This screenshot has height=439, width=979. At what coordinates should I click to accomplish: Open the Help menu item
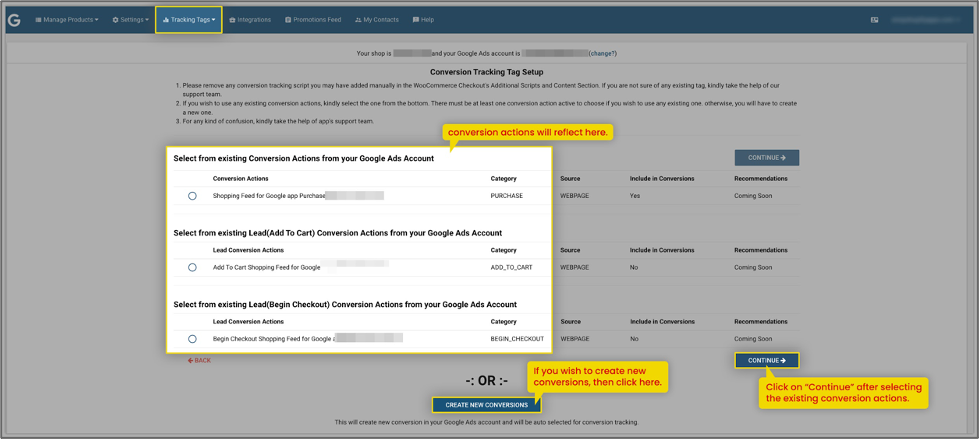423,20
